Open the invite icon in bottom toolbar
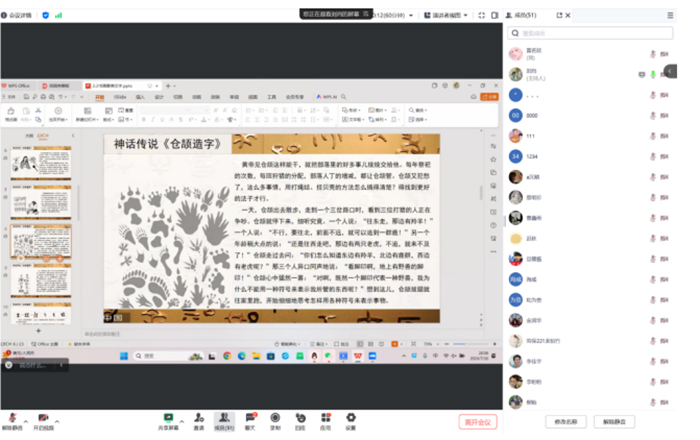The image size is (700, 440). pyautogui.click(x=199, y=418)
